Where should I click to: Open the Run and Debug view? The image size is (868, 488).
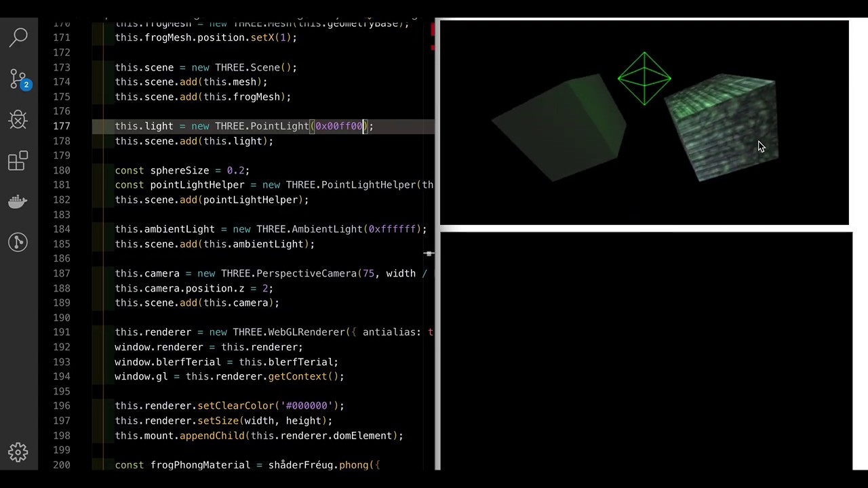[x=18, y=120]
